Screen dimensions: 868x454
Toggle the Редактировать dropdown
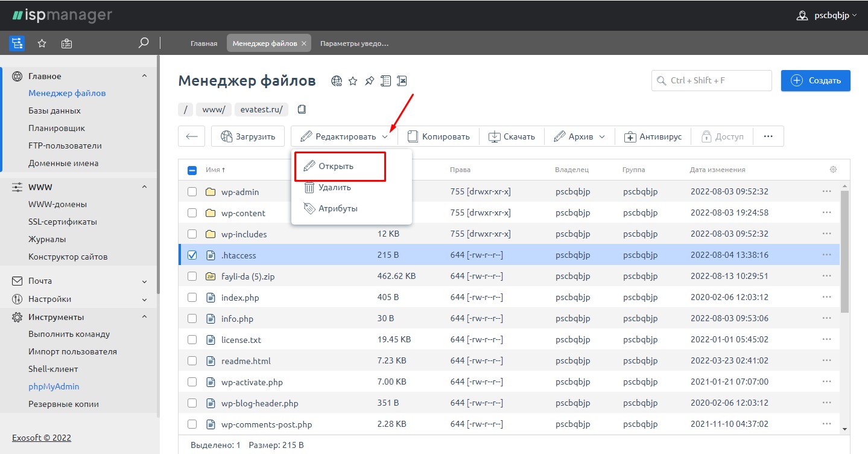click(x=344, y=136)
